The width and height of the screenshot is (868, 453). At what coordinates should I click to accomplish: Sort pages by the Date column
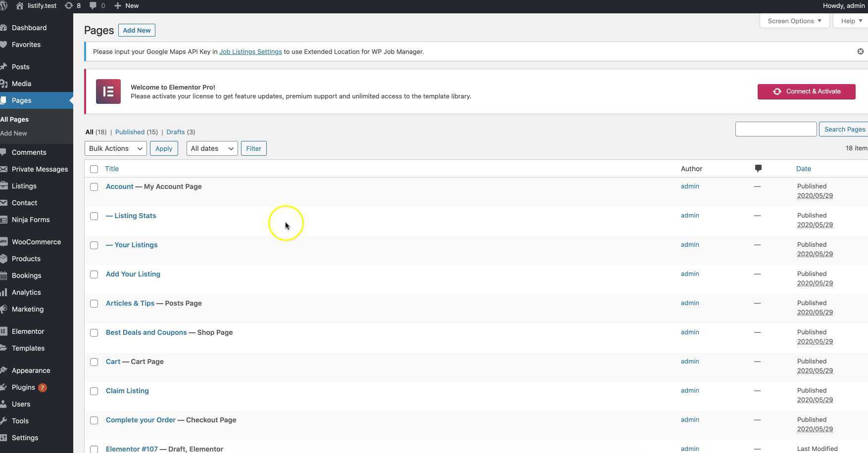coord(803,169)
